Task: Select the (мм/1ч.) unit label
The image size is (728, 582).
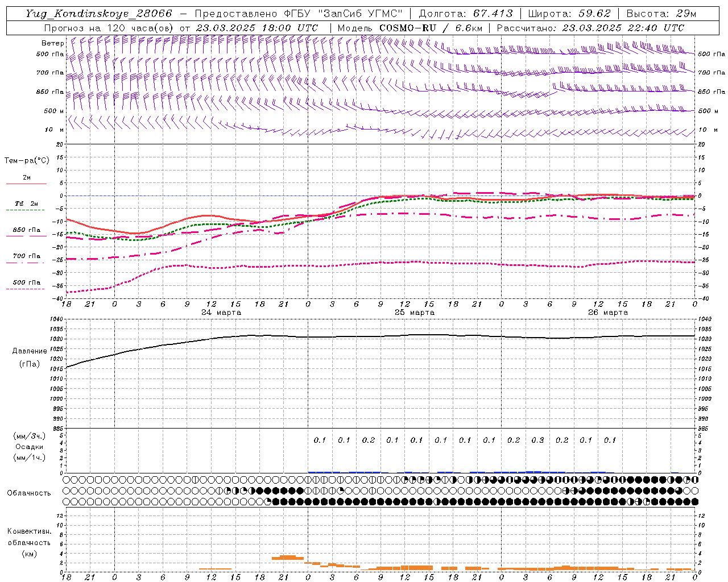Action: click(x=30, y=458)
